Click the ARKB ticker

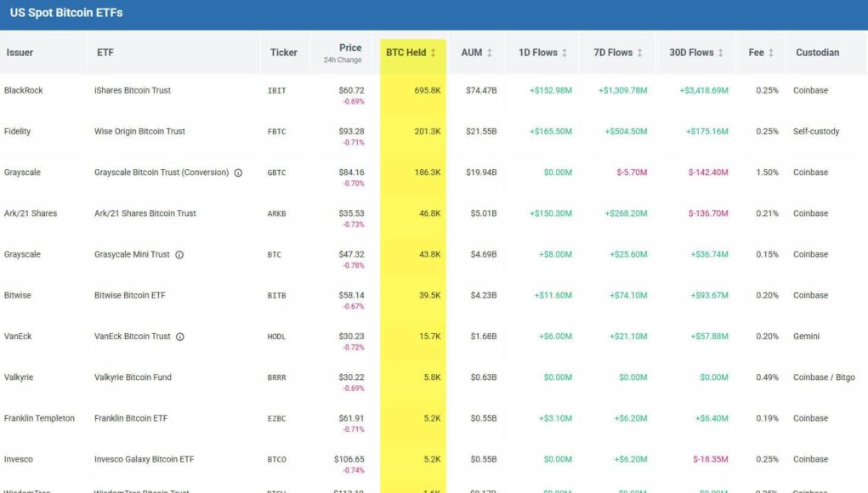point(277,213)
